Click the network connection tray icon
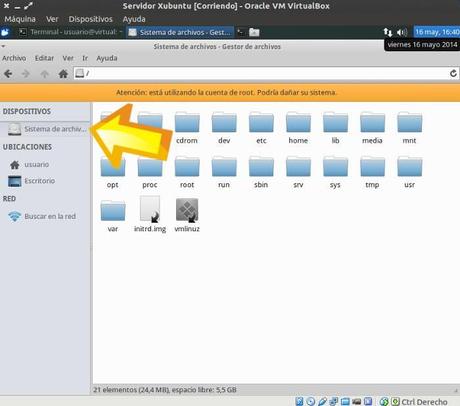This screenshot has width=460, height=406. [x=388, y=32]
